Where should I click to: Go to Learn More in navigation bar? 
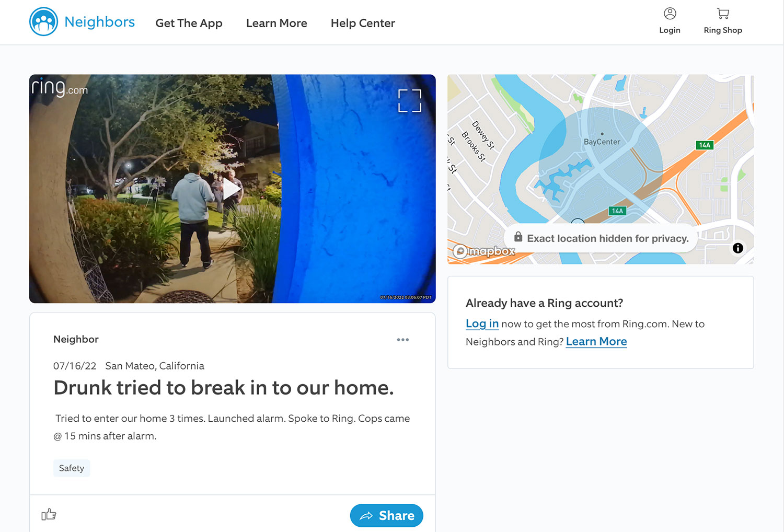276,23
